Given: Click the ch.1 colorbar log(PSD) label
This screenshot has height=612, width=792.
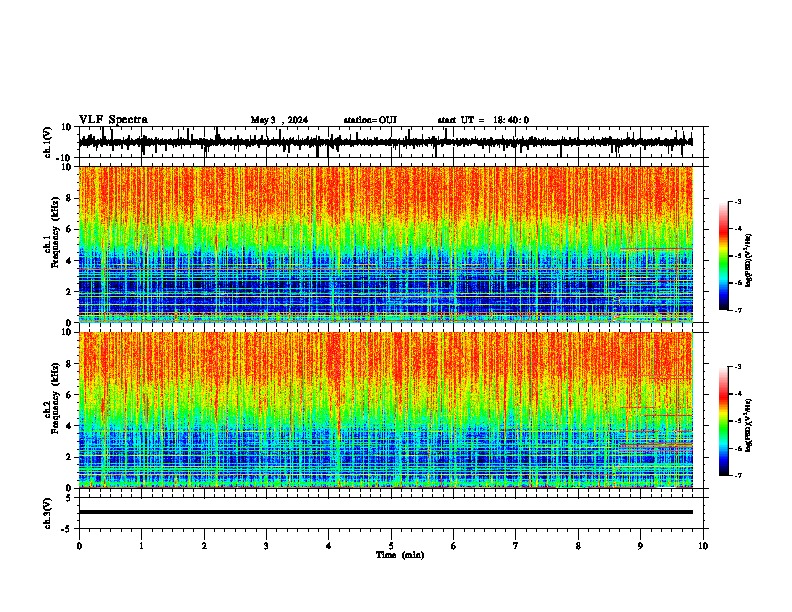Looking at the screenshot, I should click(749, 260).
